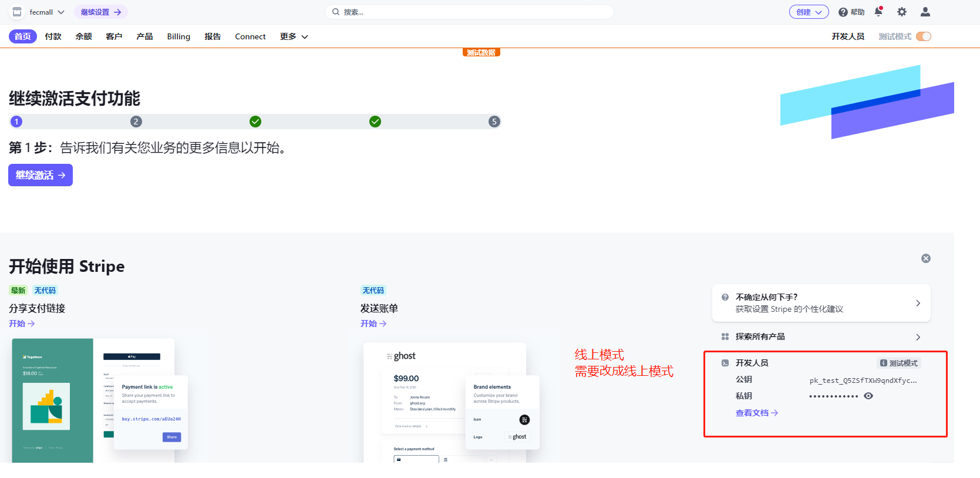Open the 产品 tab

click(x=145, y=36)
